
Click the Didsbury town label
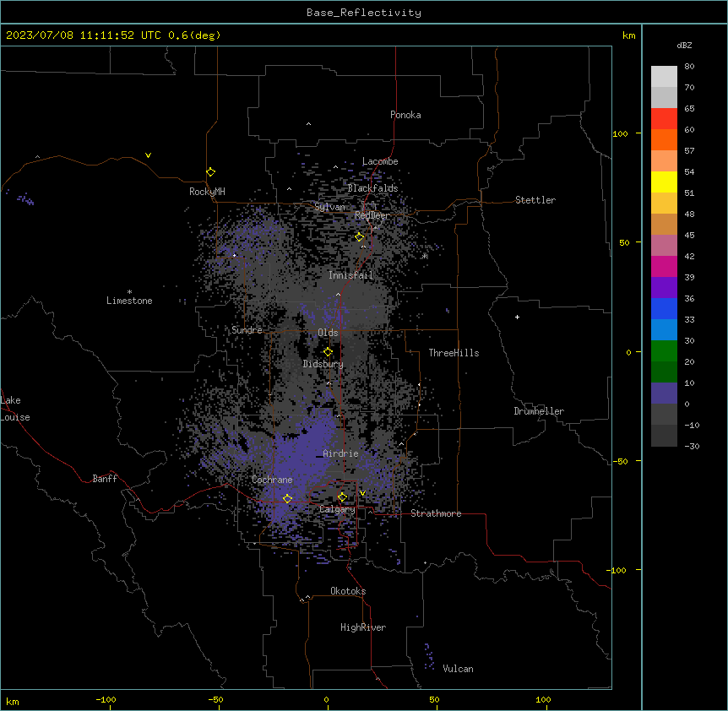[323, 364]
